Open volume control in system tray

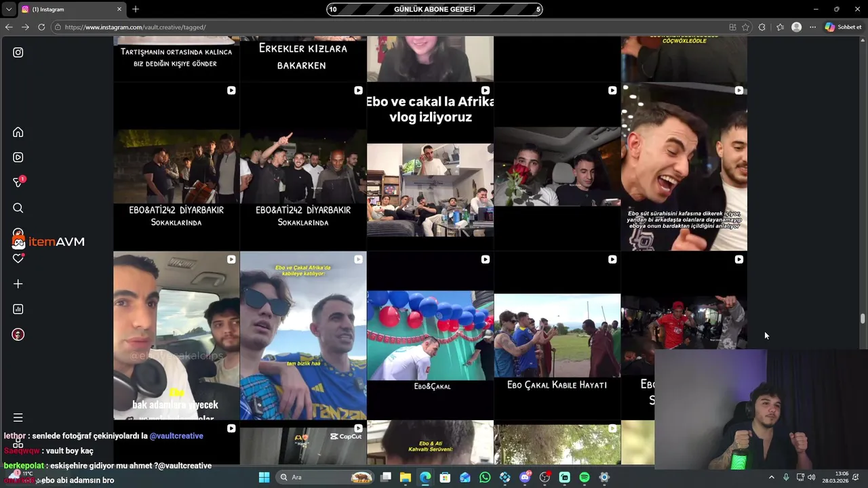click(x=812, y=477)
